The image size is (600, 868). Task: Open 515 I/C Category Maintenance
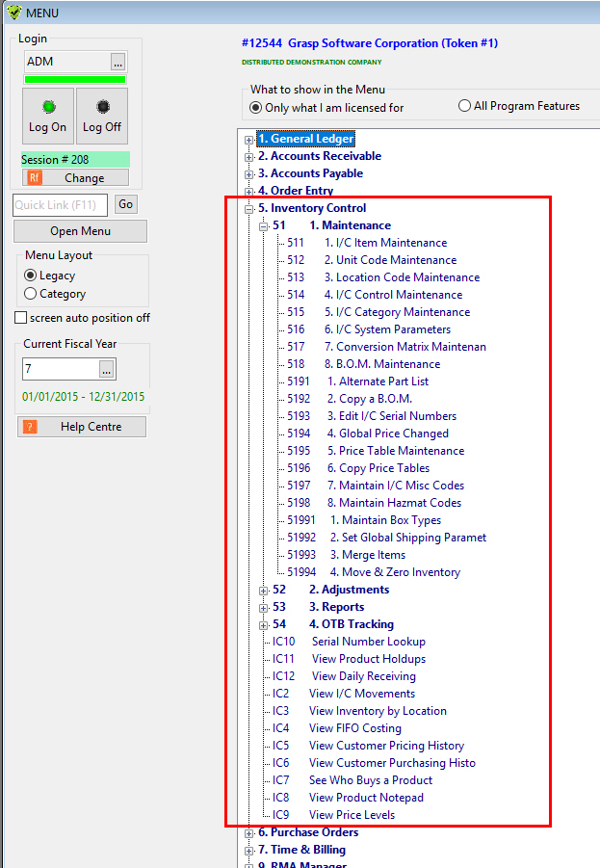click(x=378, y=312)
